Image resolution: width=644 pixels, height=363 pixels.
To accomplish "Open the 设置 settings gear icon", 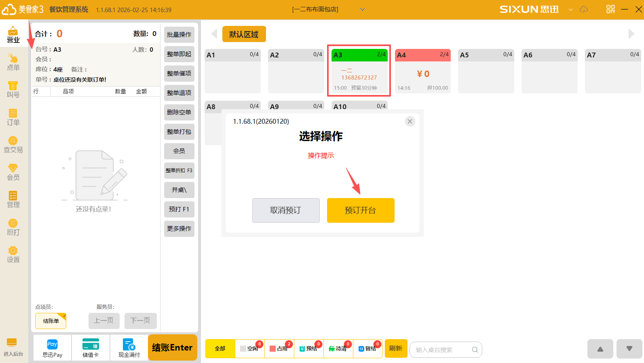I will click(x=13, y=255).
